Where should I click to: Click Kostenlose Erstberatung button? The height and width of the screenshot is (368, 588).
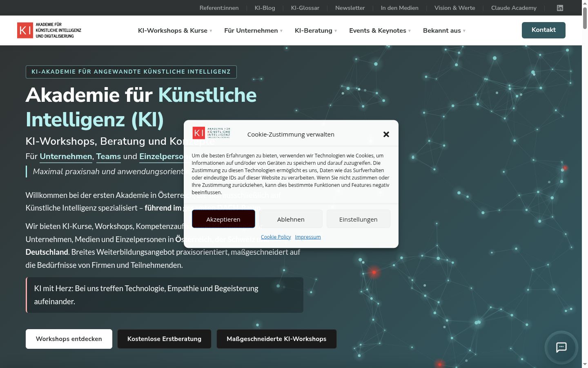tap(164, 339)
